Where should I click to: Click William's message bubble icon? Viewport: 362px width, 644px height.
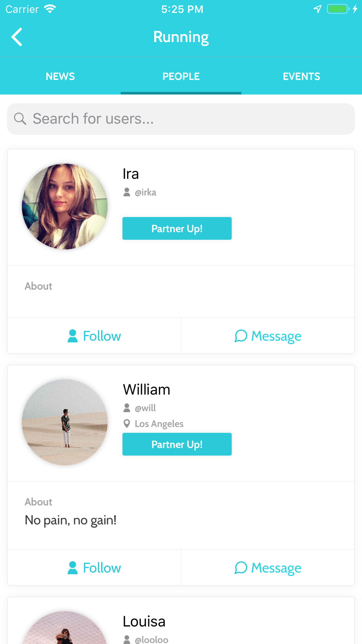point(241,568)
